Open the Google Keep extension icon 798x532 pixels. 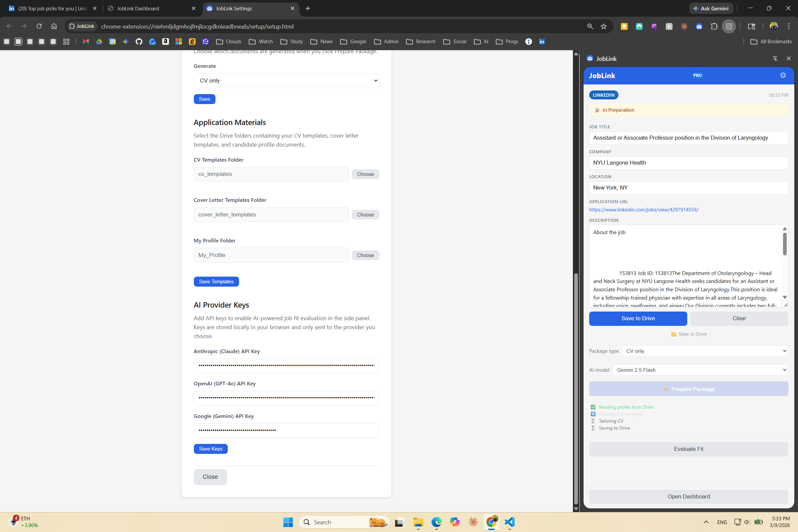click(x=624, y=27)
